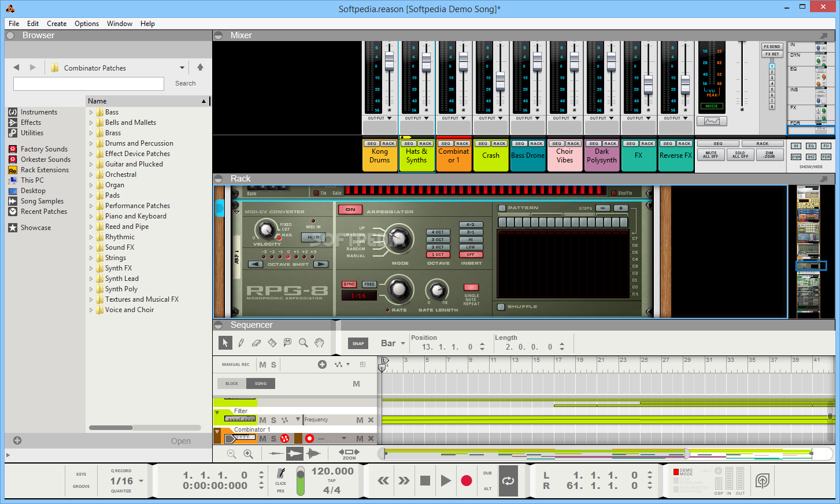Screen dimensions: 840x504
Task: Expand the Drums and Percussion folder
Action: pos(91,144)
